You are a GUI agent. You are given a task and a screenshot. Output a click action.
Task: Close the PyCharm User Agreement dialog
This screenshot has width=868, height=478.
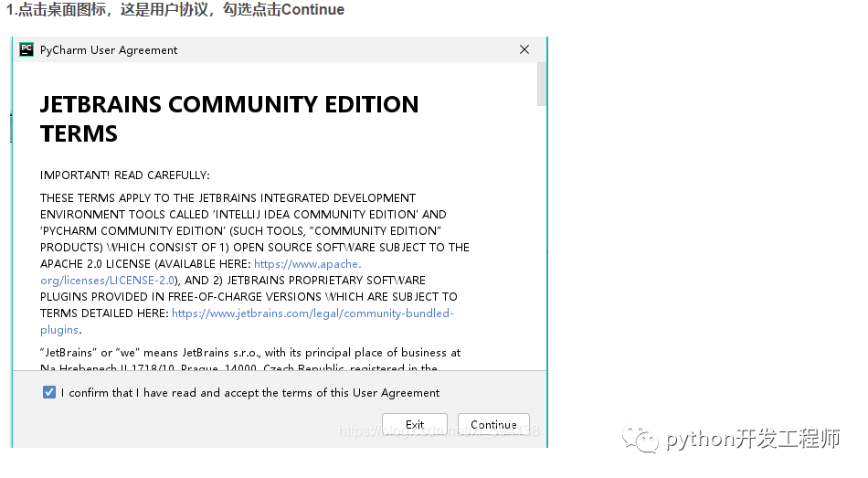pyautogui.click(x=524, y=49)
